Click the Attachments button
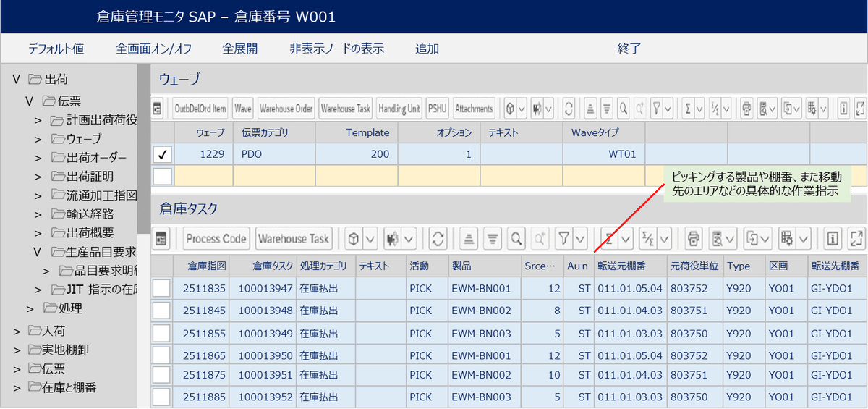 coord(474,109)
